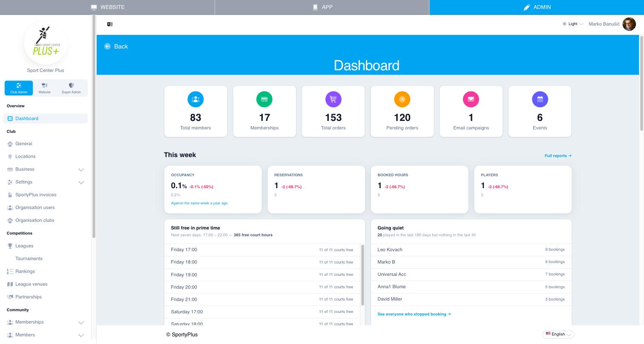Open Dashboard in the sidebar
This screenshot has width=644, height=344.
(x=46, y=118)
